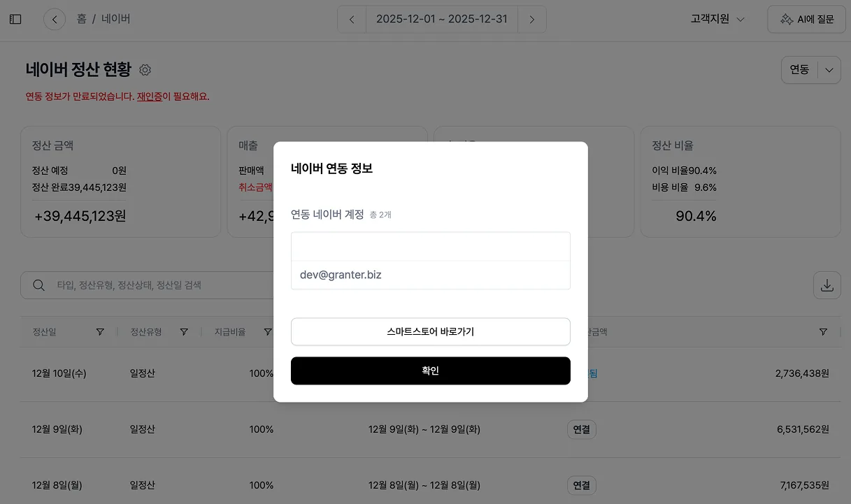Open the filter icon on the last table column

823,332
